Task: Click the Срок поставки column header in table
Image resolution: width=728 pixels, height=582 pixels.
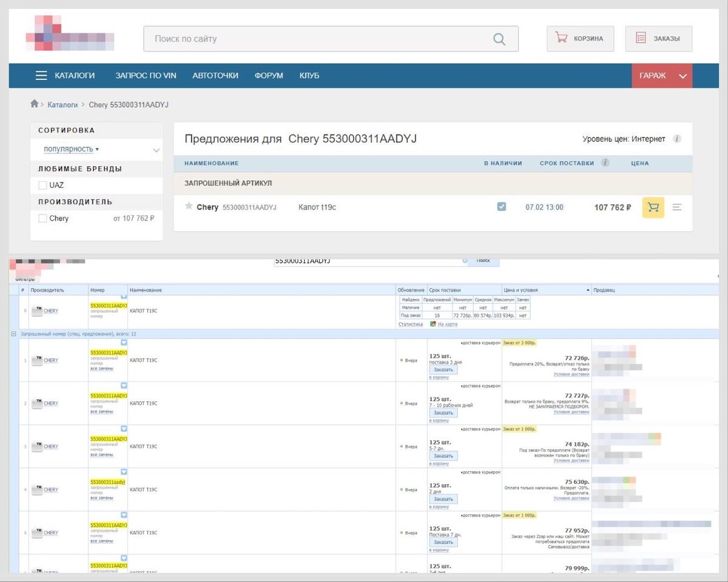Action: pyautogui.click(x=464, y=290)
